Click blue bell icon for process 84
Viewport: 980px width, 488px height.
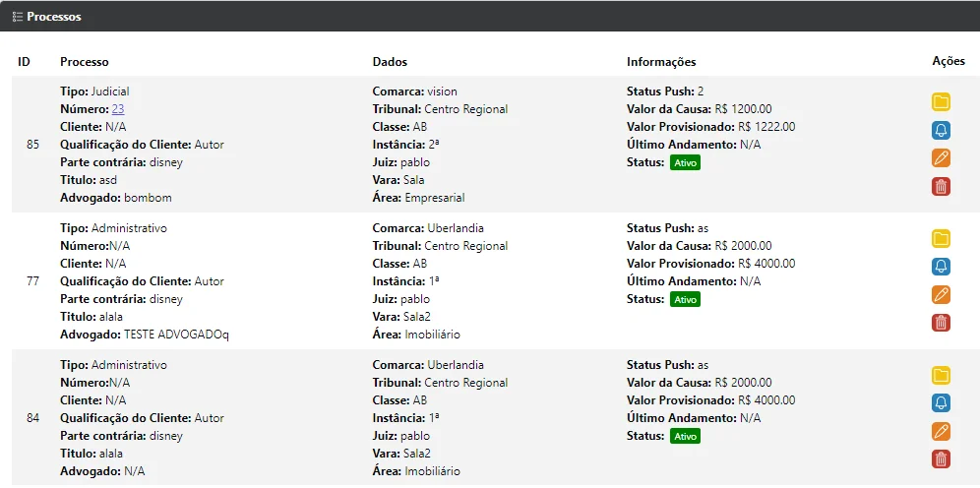(x=941, y=402)
